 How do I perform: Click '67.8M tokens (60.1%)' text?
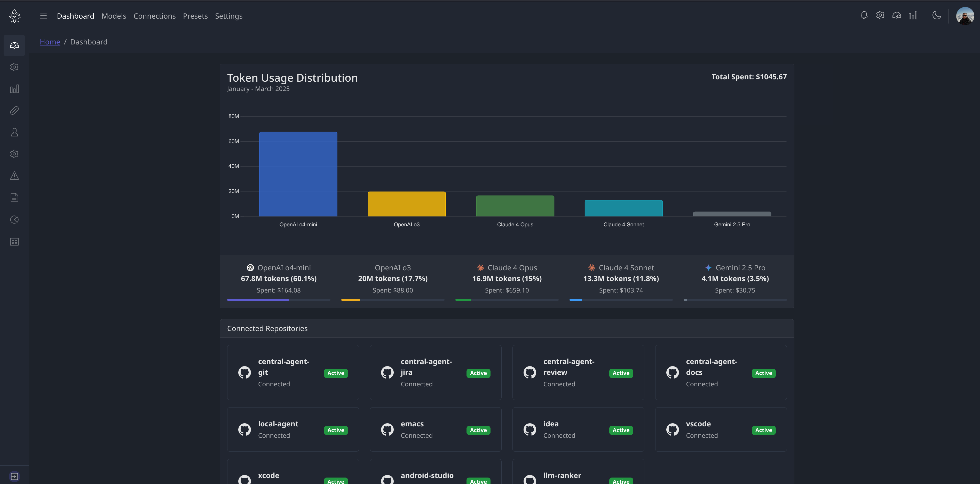click(x=279, y=279)
